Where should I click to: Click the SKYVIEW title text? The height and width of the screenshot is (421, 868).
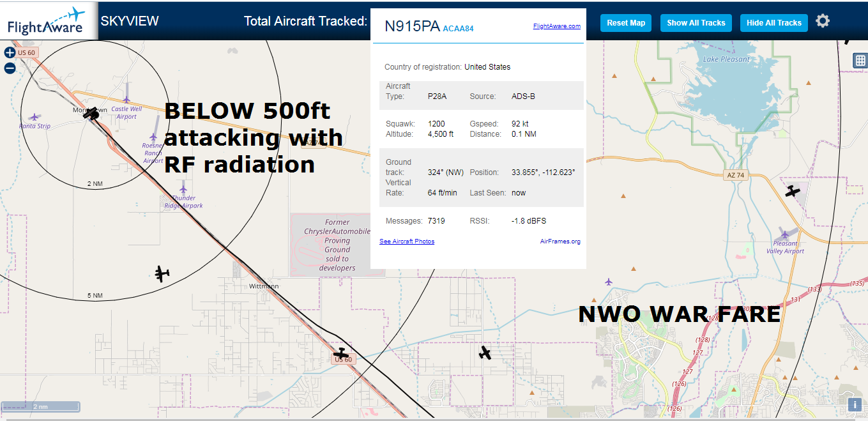(x=130, y=21)
